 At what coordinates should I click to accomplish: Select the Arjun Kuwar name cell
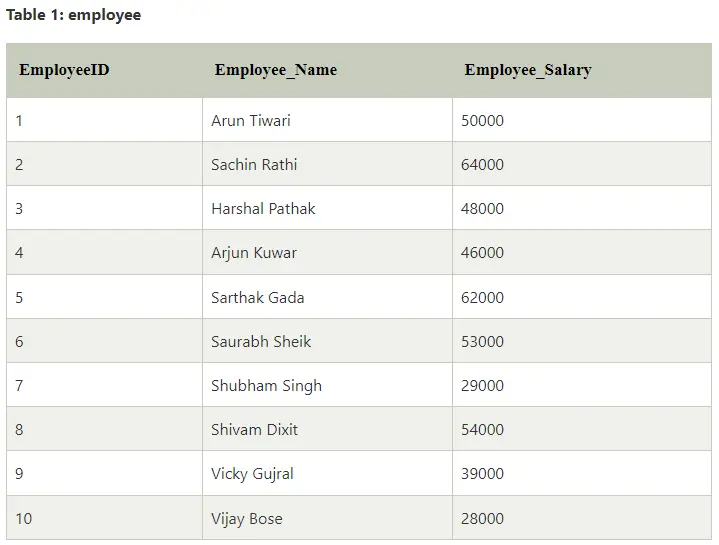pos(327,252)
